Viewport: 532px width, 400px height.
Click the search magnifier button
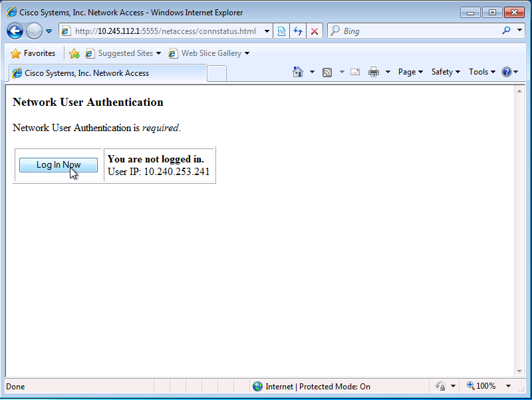506,31
